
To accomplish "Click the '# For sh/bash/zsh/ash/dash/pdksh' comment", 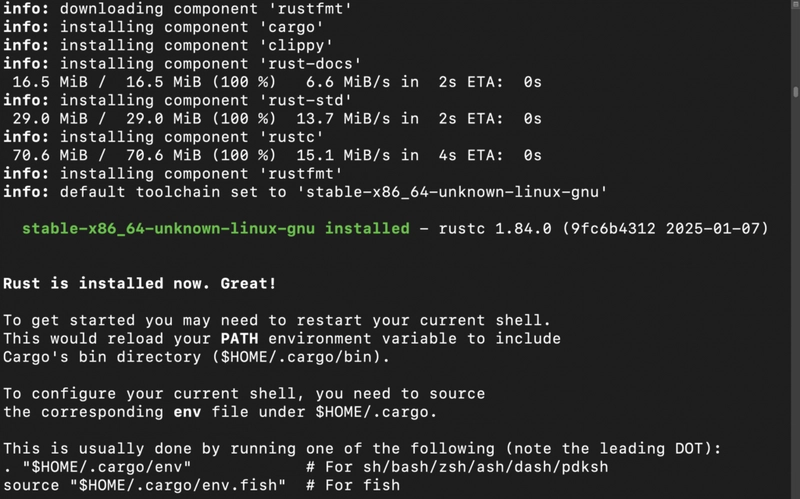I will [x=457, y=467].
